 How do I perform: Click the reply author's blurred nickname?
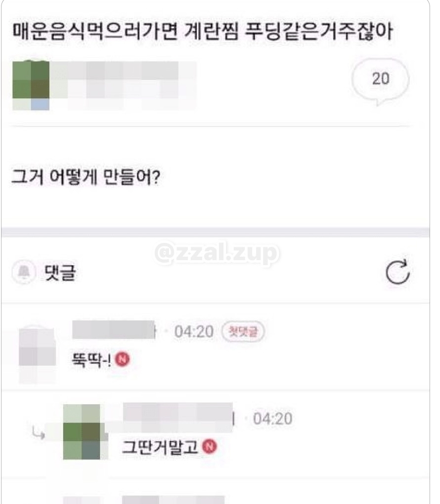[x=179, y=417]
